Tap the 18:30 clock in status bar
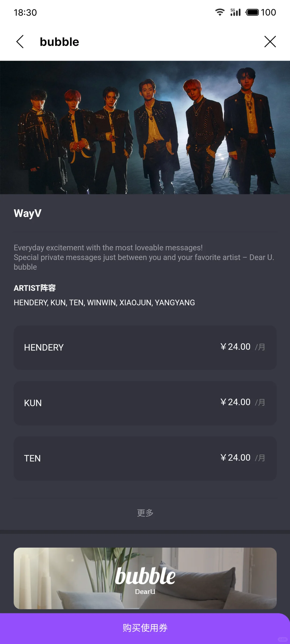290x644 pixels. 25,13
